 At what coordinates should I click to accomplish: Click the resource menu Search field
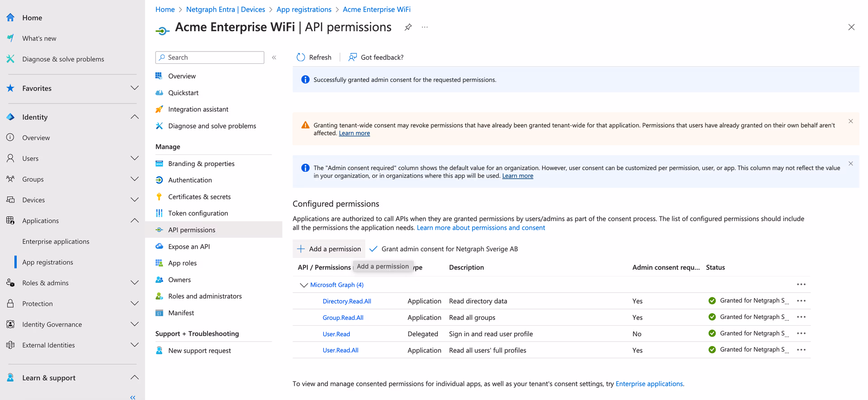tap(210, 57)
